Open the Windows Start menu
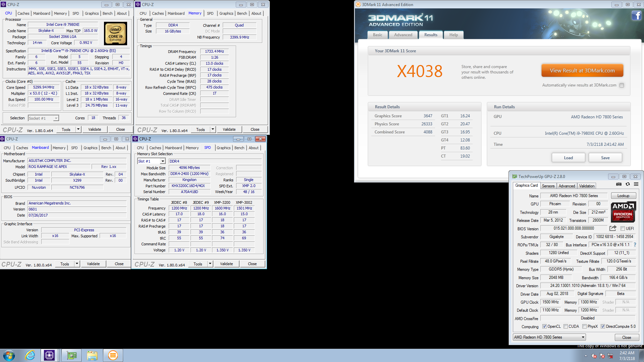 (9, 355)
